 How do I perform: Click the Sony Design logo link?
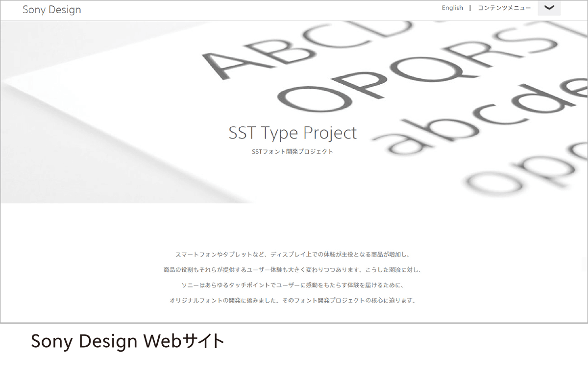click(52, 10)
